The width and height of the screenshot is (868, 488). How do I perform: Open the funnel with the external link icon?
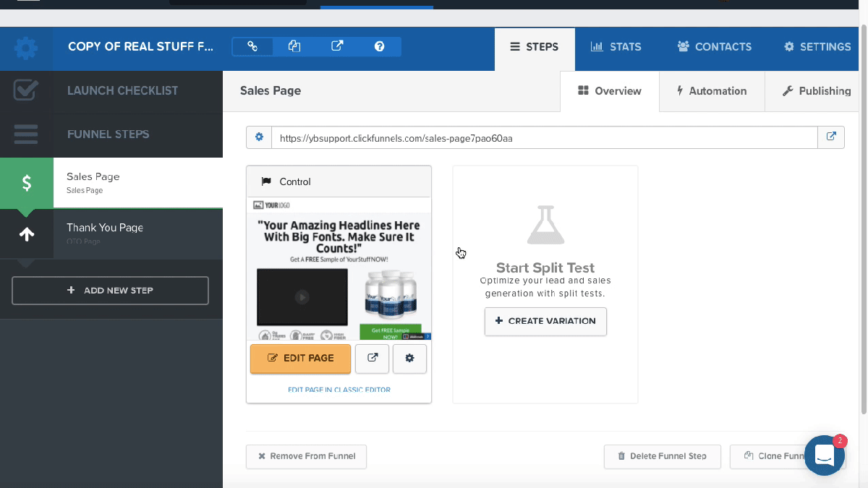pyautogui.click(x=336, y=45)
